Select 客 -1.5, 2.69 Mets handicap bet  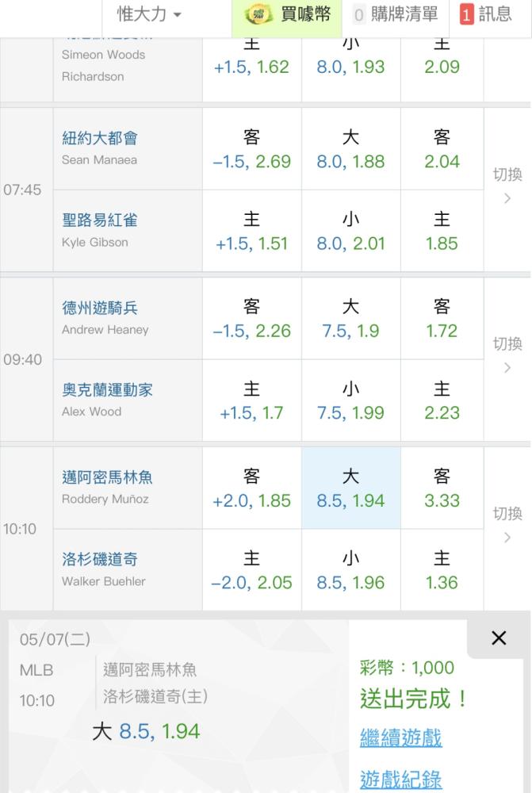252,149
